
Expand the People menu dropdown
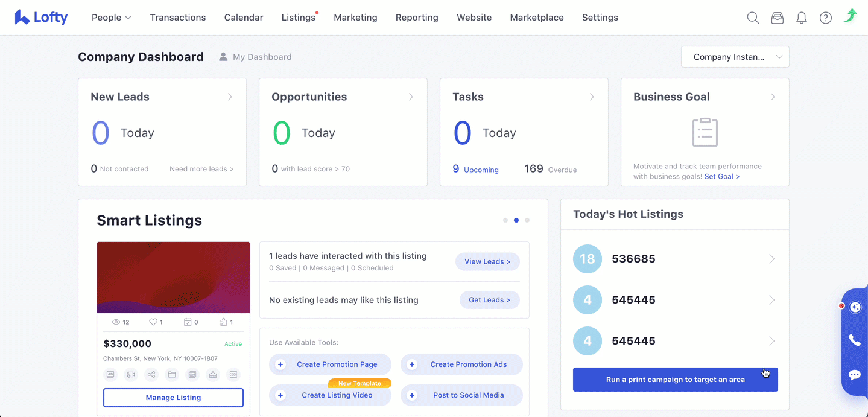[x=111, y=18]
